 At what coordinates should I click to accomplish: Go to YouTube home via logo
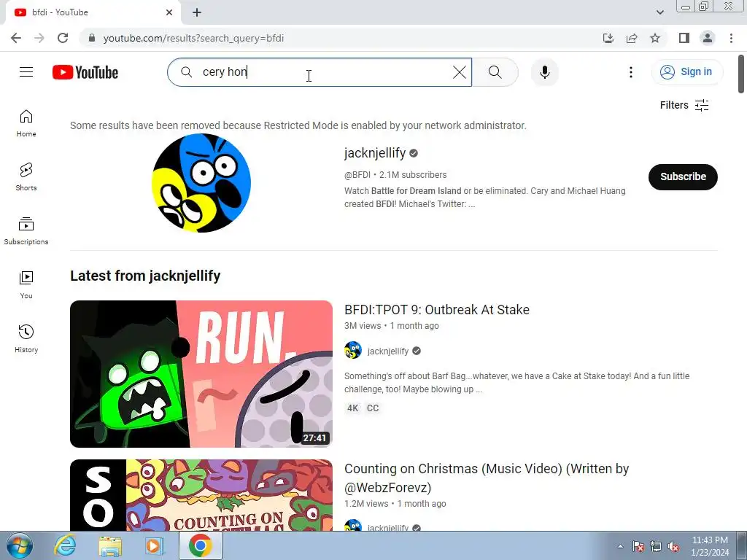pos(85,72)
